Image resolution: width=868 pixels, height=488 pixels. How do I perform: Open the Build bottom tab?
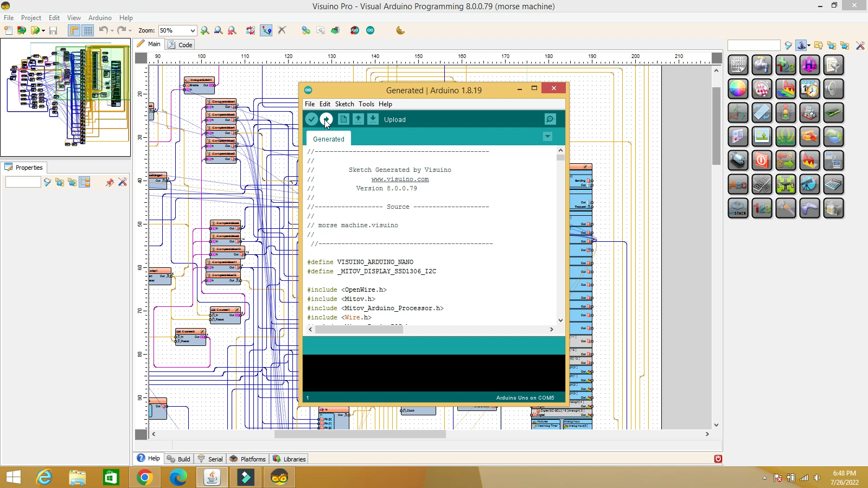click(x=178, y=459)
